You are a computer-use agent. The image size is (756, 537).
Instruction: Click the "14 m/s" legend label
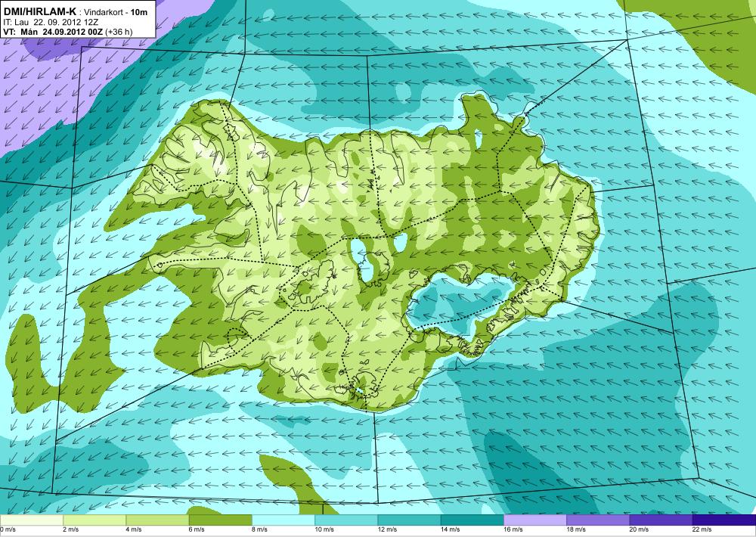click(x=451, y=529)
